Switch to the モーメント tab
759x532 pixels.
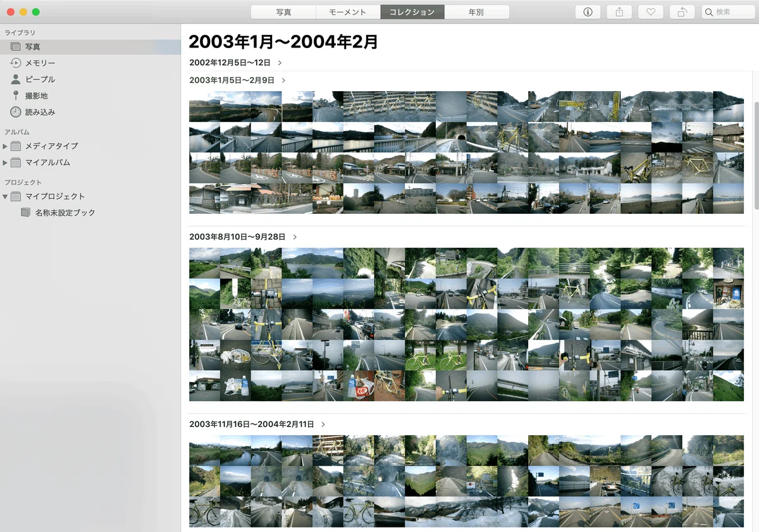pos(348,12)
